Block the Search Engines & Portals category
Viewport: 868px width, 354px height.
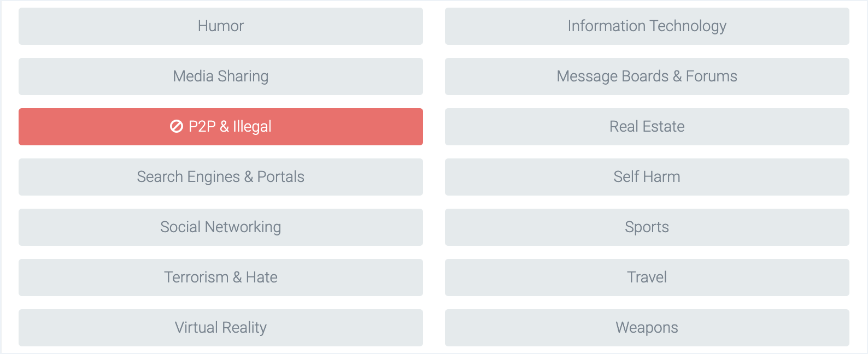(221, 177)
